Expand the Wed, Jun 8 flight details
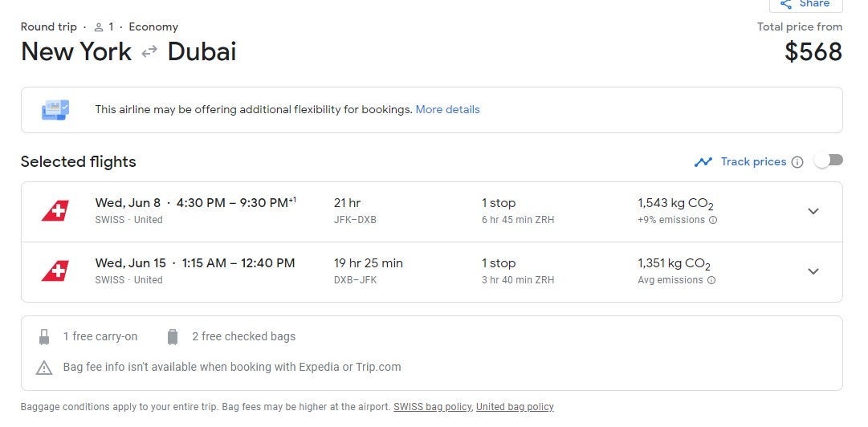 pos(813,211)
